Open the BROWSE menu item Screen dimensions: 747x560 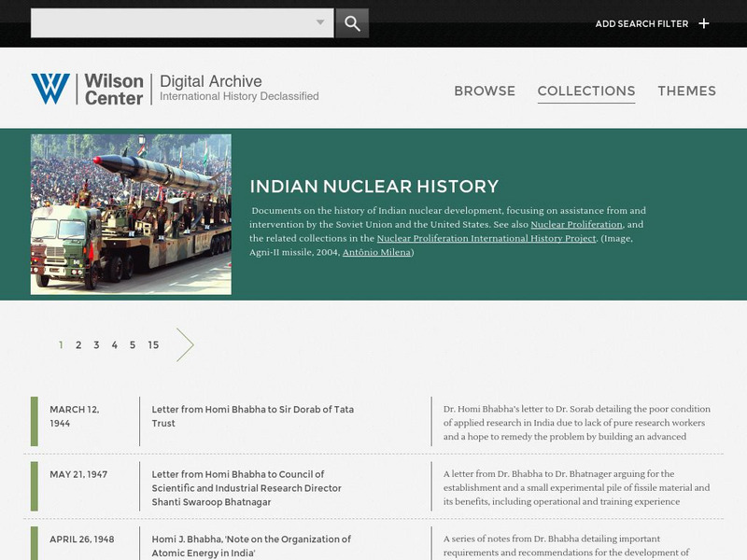[x=485, y=91]
